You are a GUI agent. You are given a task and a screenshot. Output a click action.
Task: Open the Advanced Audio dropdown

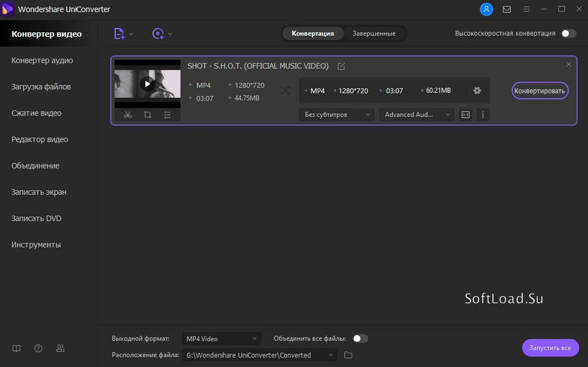pyautogui.click(x=417, y=115)
